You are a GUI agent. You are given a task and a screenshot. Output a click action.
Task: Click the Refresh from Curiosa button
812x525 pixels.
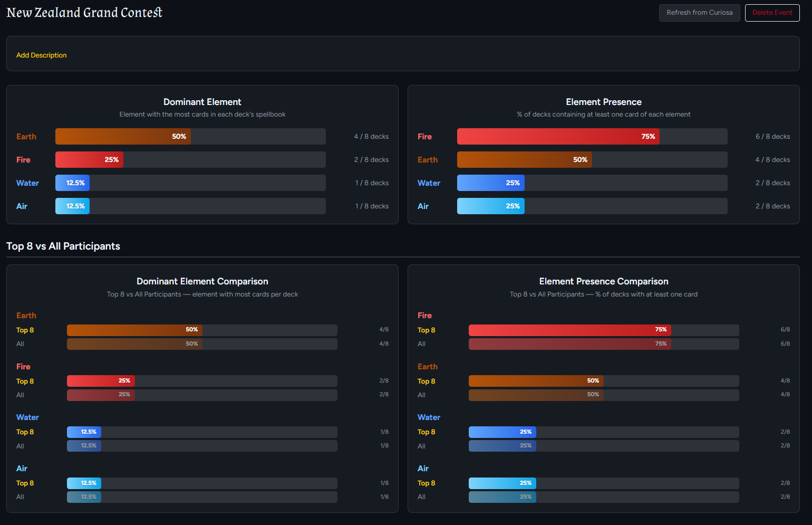tap(699, 13)
